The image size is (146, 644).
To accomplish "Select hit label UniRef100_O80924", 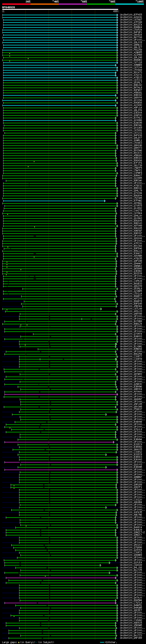I will pos(131,35).
